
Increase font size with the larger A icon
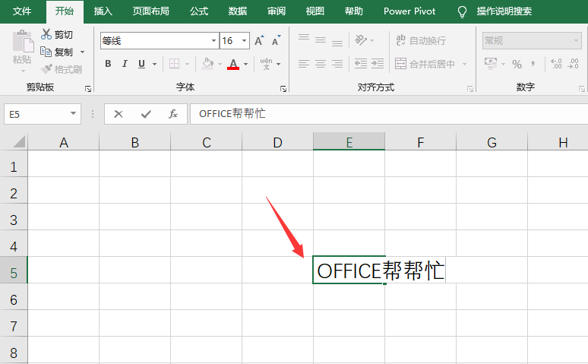click(259, 41)
